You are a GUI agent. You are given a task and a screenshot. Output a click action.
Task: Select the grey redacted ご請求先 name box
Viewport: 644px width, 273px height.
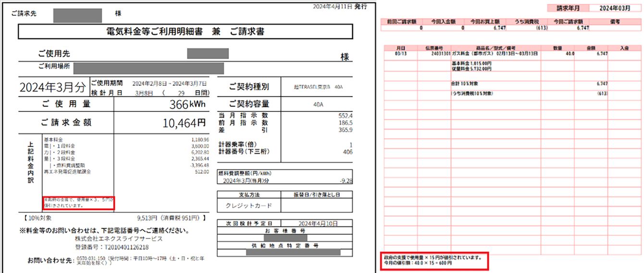tap(77, 15)
